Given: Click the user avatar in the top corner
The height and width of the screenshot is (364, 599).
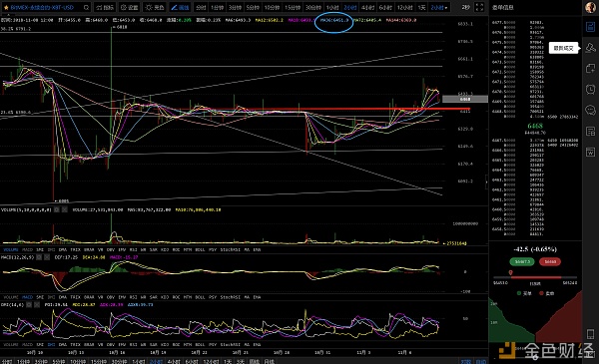Looking at the screenshot, I should pos(591,7).
